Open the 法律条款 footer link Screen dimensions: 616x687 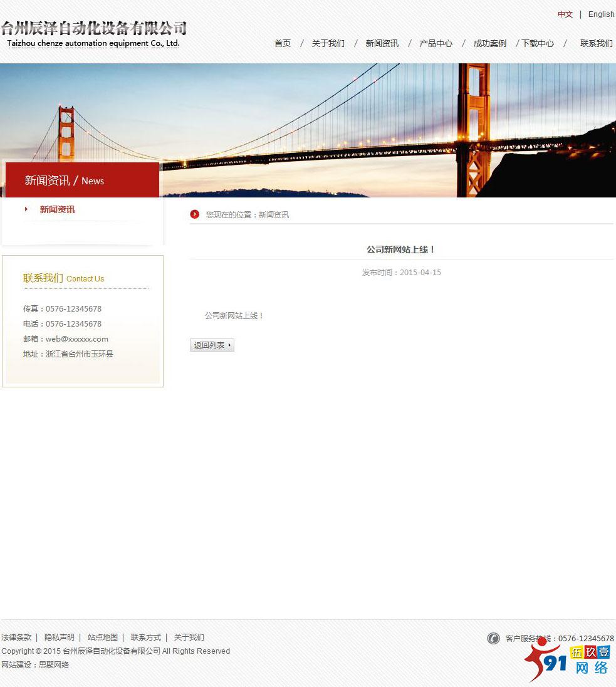click(x=16, y=637)
